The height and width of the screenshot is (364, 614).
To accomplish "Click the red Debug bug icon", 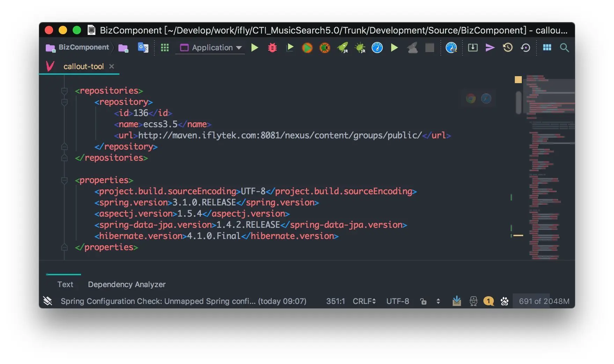I will (x=272, y=48).
